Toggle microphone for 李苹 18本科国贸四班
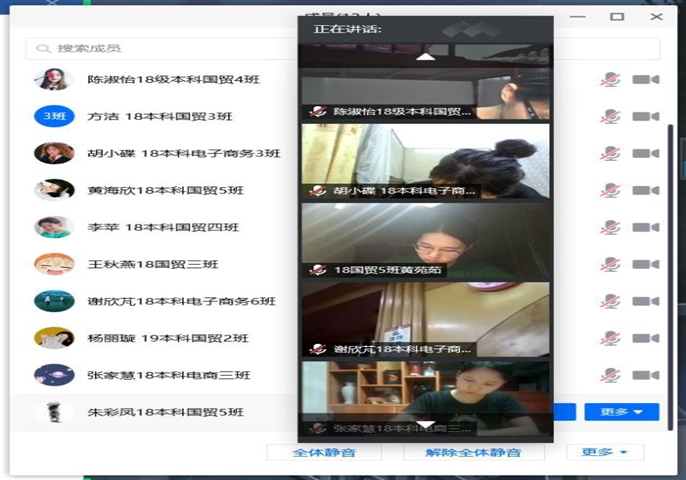 [610, 228]
